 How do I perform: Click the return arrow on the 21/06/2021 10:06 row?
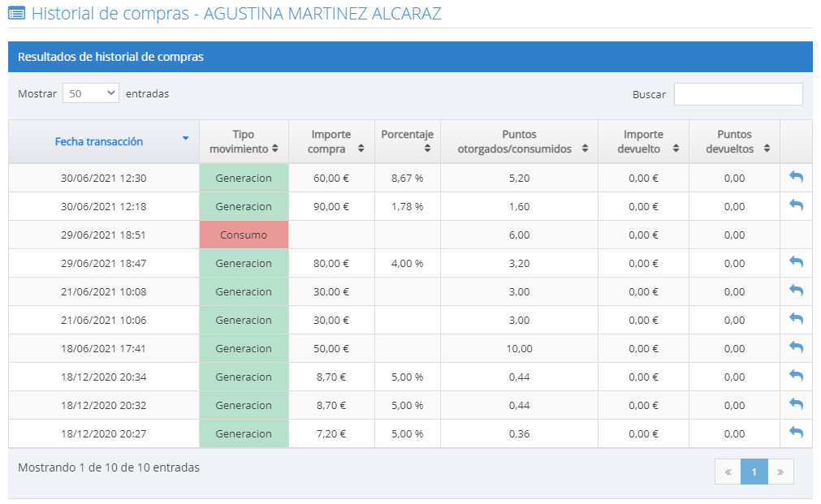coord(796,319)
